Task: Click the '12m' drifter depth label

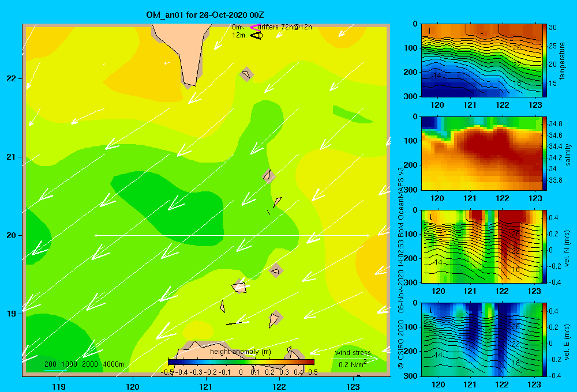Action: coord(238,35)
